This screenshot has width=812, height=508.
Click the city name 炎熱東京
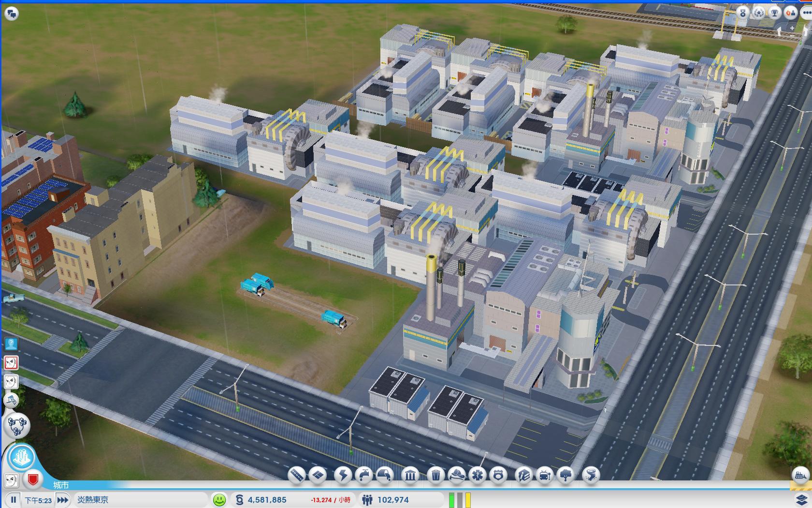tap(93, 500)
